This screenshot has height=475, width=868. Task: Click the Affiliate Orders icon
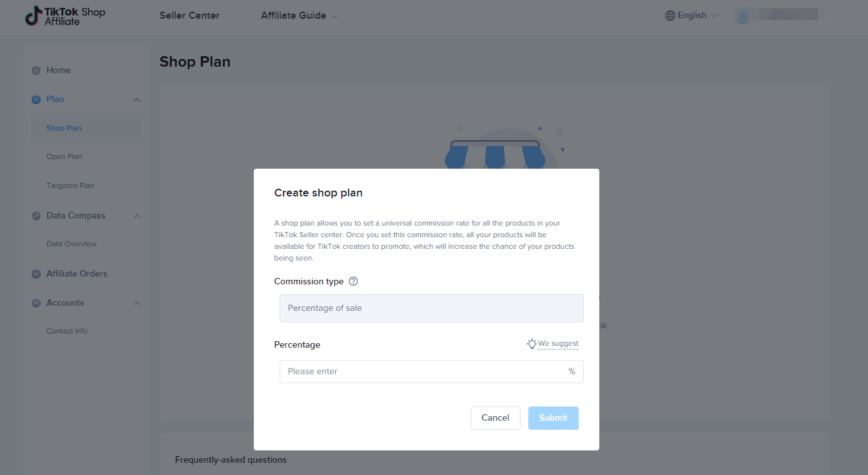[36, 274]
